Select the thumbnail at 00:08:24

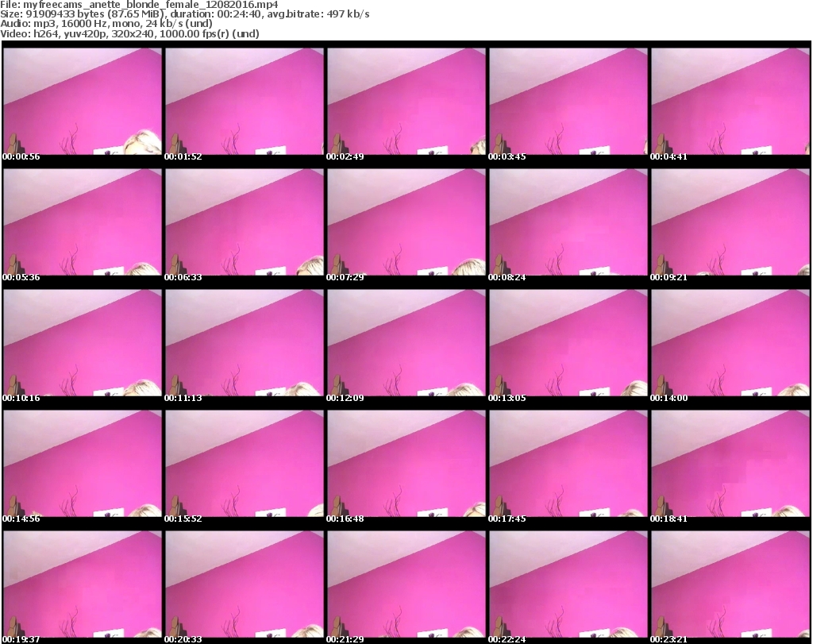click(x=568, y=222)
